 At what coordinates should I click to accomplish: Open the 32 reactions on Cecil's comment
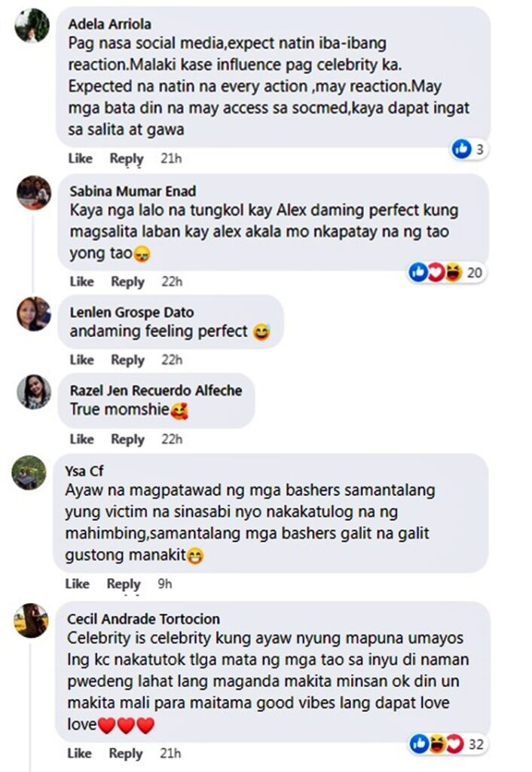coord(448,744)
